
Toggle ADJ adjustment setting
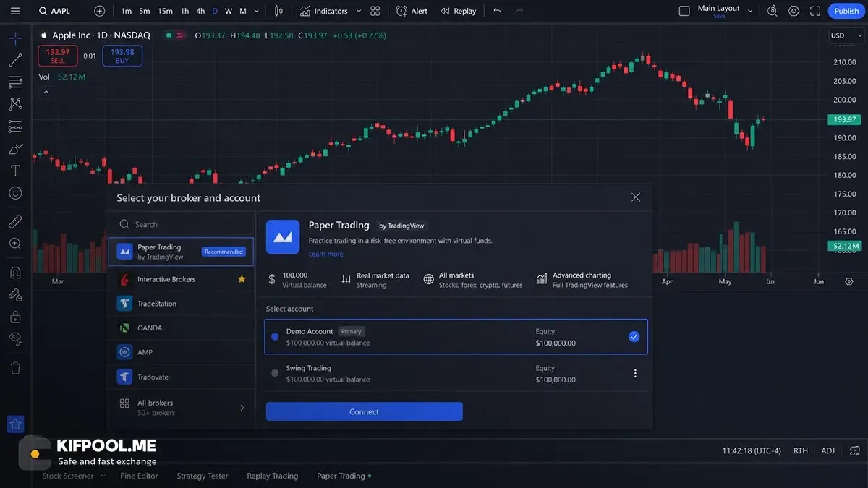tap(828, 450)
